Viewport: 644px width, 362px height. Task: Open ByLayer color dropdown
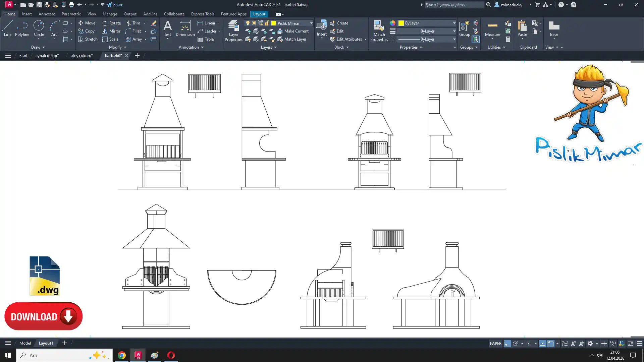point(454,23)
